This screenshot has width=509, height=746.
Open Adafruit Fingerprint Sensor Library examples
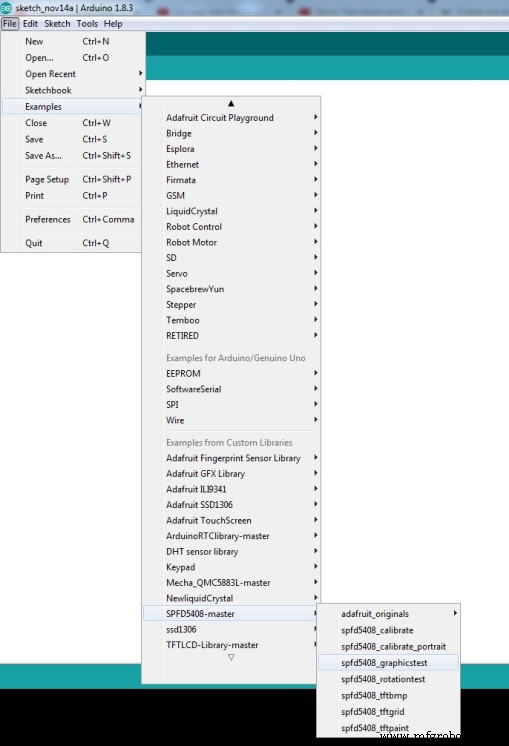[231, 458]
